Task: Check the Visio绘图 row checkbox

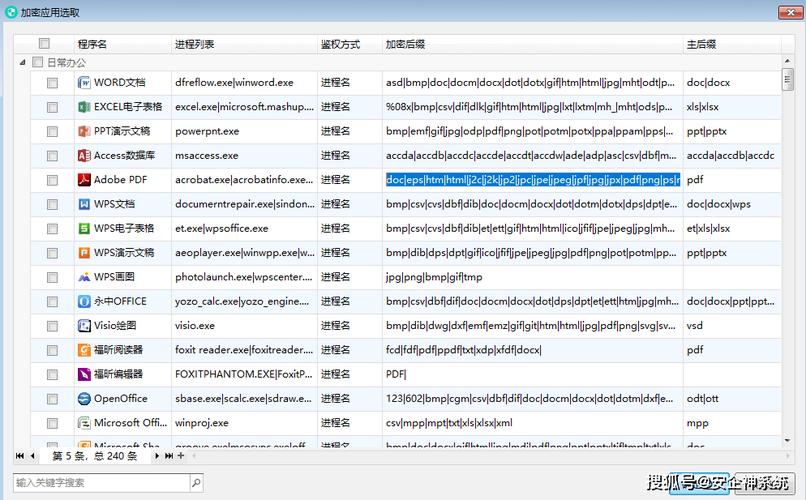Action: 52,326
